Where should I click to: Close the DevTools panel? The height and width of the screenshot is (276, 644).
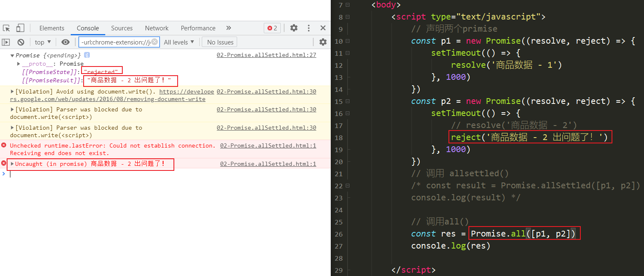pyautogui.click(x=323, y=28)
